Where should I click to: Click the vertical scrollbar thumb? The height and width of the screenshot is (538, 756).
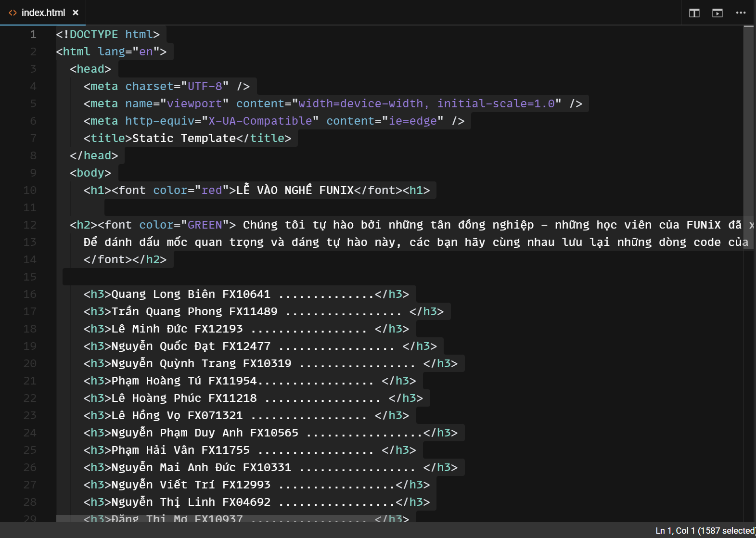tap(748, 120)
